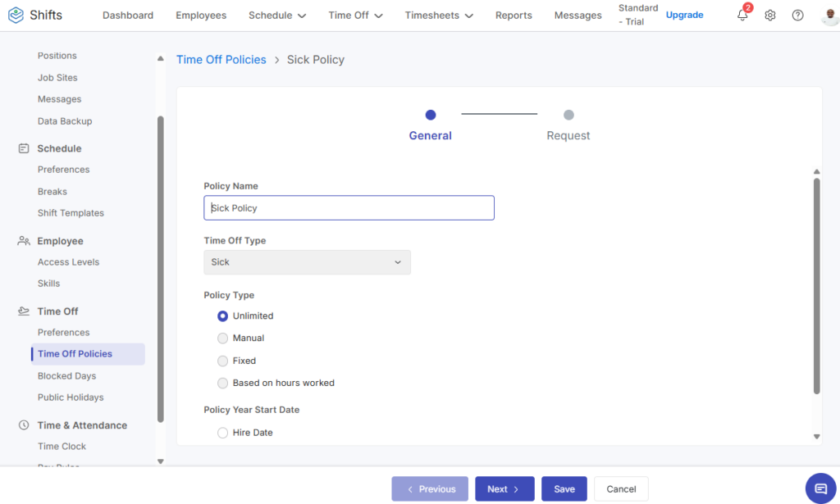
Task: Select Hire Date as year start
Action: click(222, 433)
